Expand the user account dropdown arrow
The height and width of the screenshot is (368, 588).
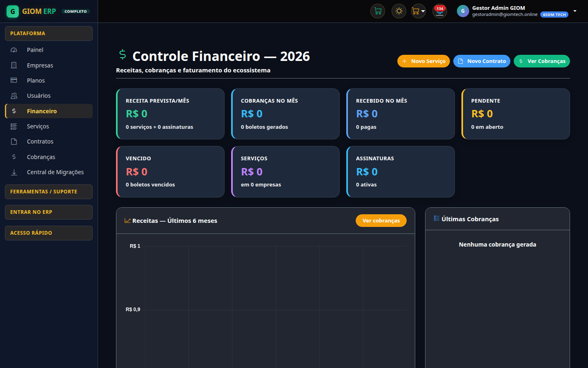click(x=575, y=11)
